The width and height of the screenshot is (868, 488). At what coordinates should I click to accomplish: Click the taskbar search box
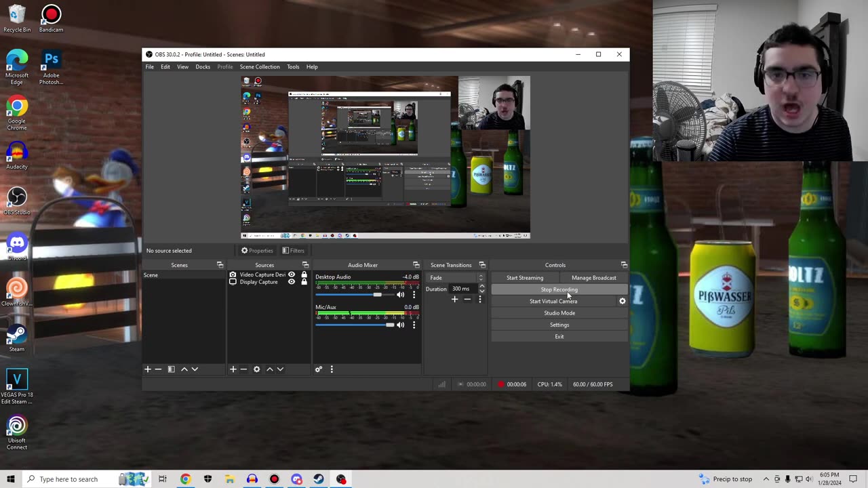[x=87, y=479]
